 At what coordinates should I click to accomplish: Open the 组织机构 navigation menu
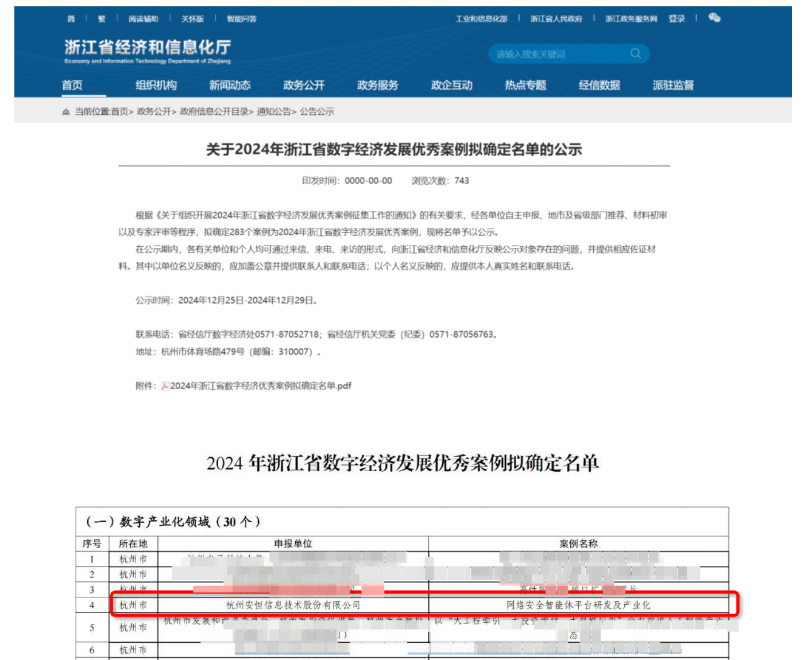pos(156,86)
